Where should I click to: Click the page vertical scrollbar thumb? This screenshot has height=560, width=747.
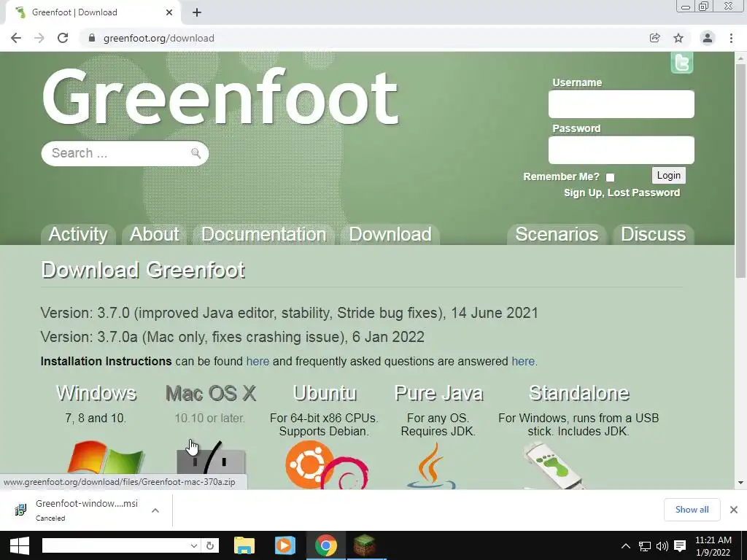tap(740, 171)
